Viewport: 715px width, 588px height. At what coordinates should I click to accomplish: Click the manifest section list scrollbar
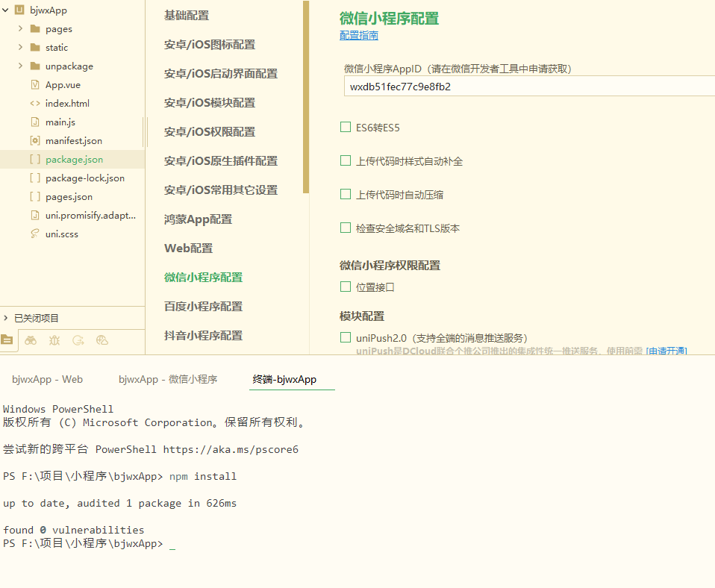pyautogui.click(x=306, y=97)
